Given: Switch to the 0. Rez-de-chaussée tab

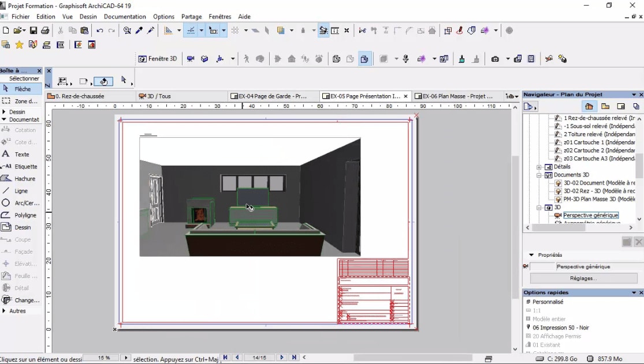Looking at the screenshot, I should (x=90, y=96).
